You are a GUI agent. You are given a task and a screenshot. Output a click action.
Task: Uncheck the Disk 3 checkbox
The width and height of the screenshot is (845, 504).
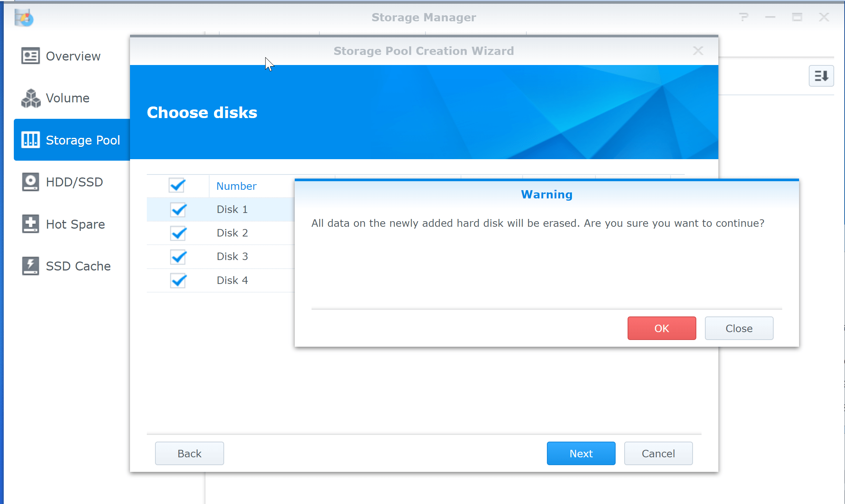(178, 257)
